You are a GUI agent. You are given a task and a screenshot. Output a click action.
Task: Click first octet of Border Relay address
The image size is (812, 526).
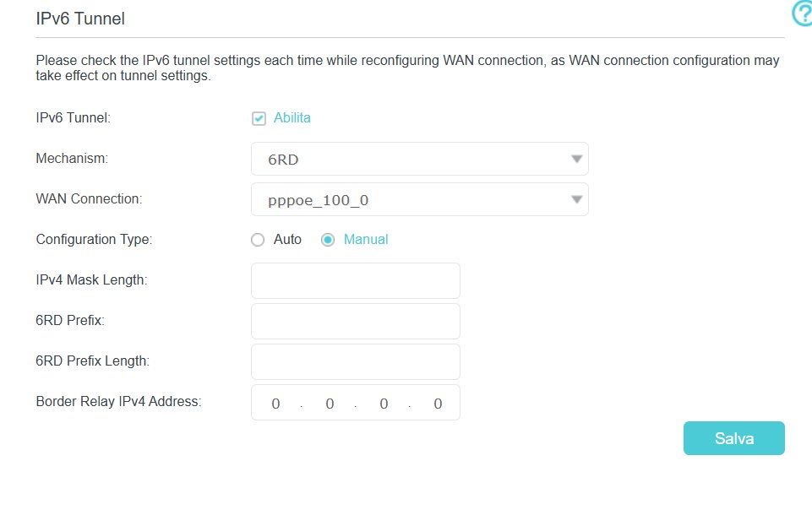pos(275,404)
